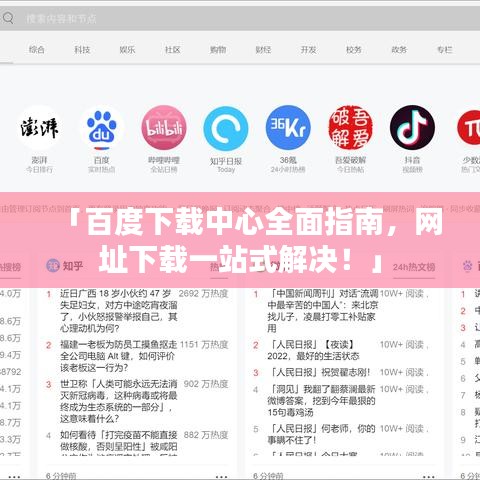Open 人民日报【夜读】2022 article
This screenshot has width=480, height=480.
click(x=313, y=350)
